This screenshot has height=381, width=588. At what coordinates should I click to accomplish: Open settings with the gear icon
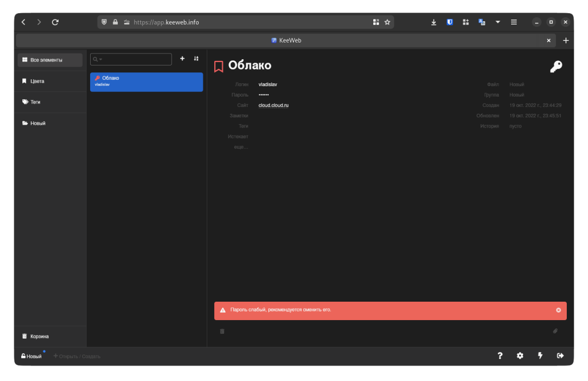click(x=520, y=356)
